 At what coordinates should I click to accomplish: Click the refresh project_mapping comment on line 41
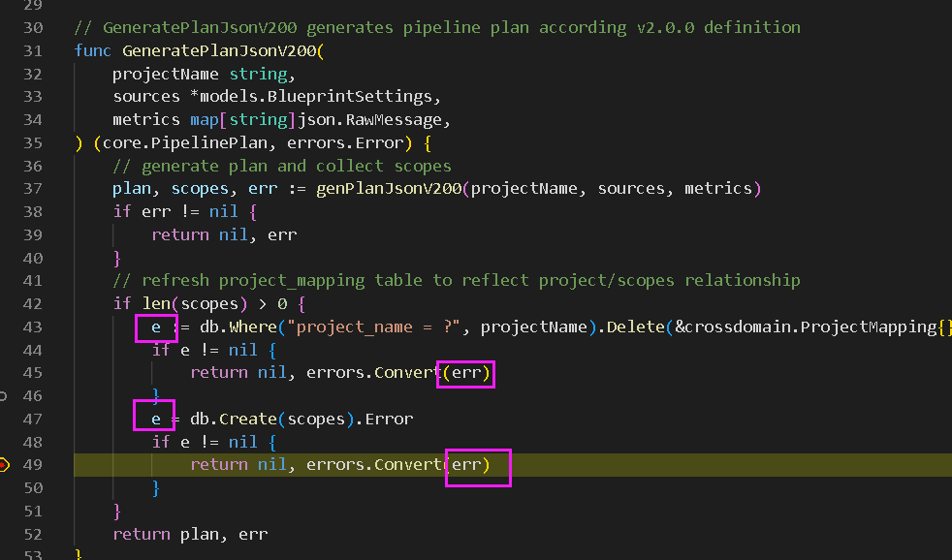click(456, 280)
